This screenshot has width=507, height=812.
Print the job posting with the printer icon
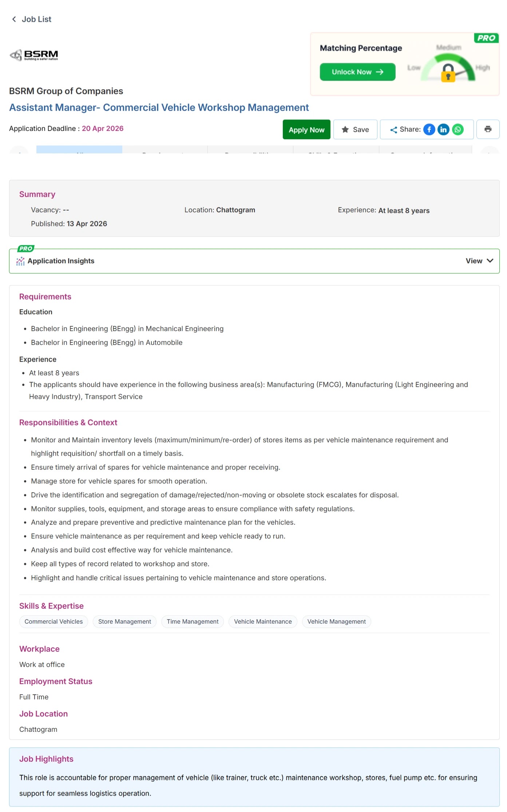(x=488, y=129)
